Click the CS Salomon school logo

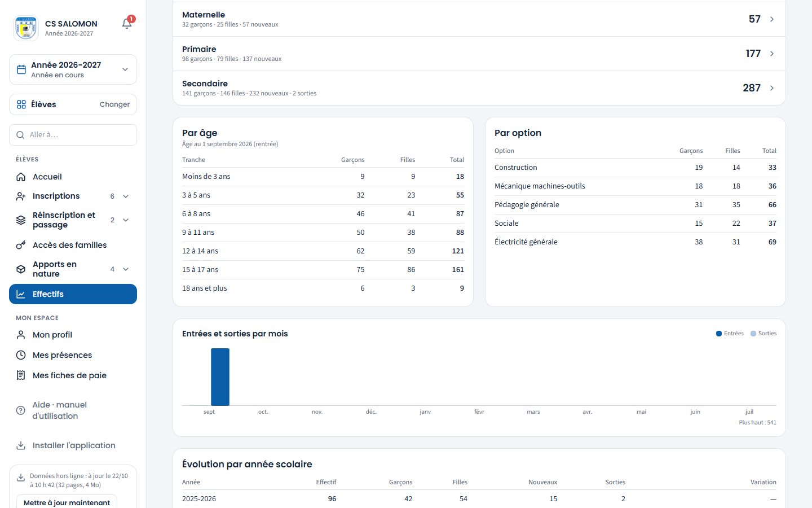[26, 28]
